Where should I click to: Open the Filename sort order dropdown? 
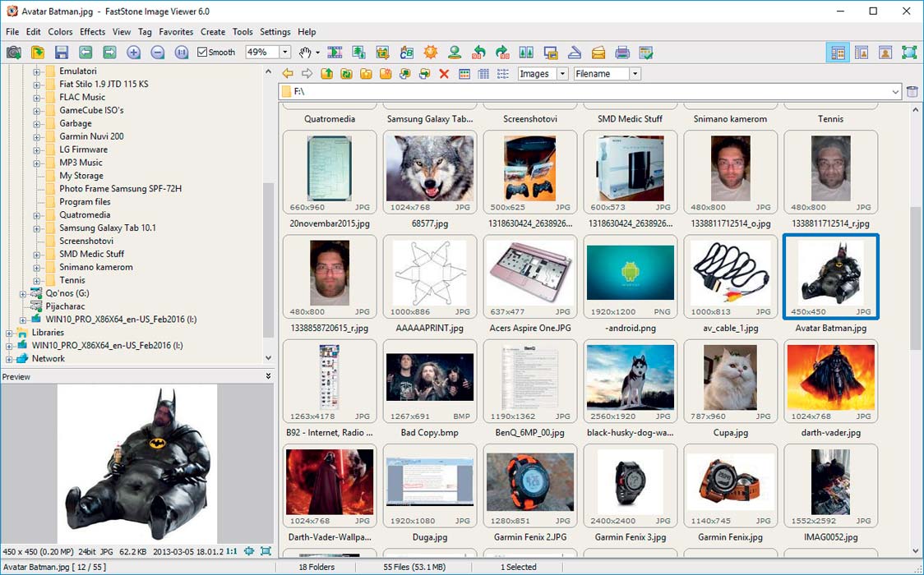pos(635,74)
